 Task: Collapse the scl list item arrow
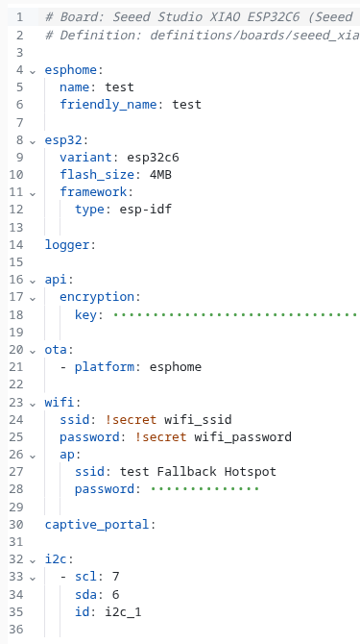click(x=33, y=578)
